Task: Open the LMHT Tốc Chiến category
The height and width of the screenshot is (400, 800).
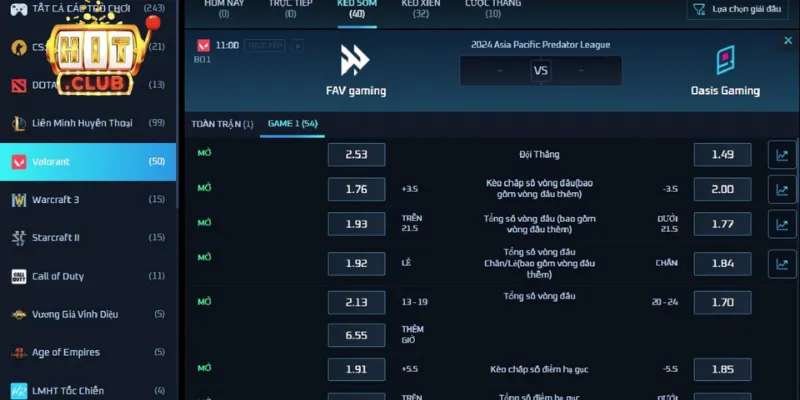Action: (88, 391)
